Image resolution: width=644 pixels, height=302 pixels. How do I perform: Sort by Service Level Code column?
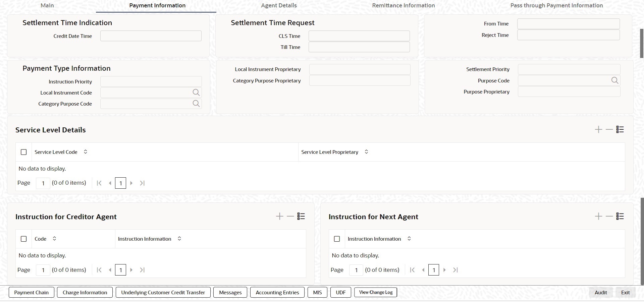[86, 152]
